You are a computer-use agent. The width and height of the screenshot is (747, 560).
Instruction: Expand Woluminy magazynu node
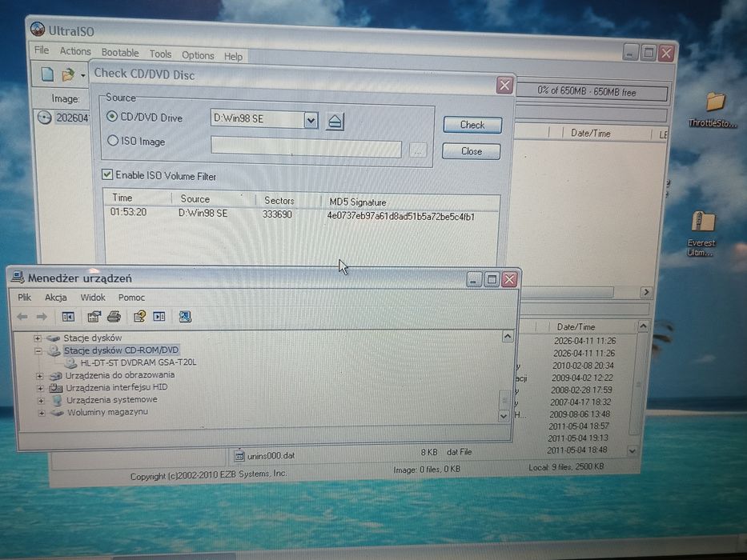(42, 413)
